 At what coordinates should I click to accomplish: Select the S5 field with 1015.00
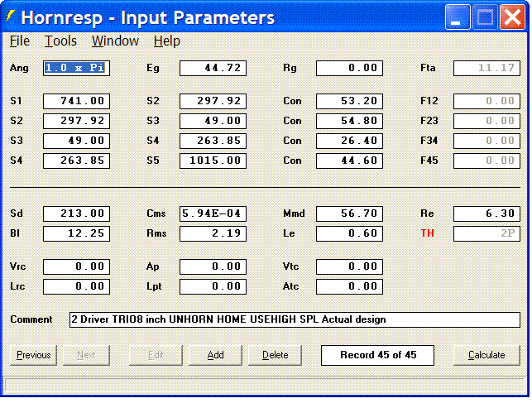coord(213,161)
